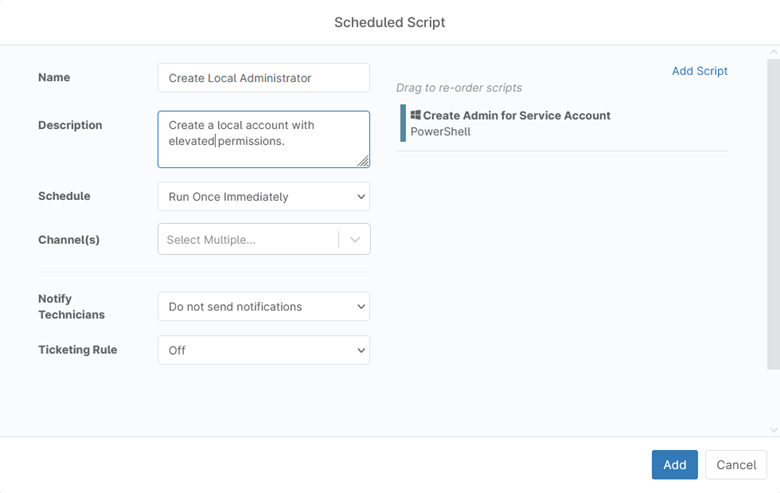Screen dimensions: 780x493
Task: Click the Windows icon beside Create Admin script
Action: [x=415, y=115]
